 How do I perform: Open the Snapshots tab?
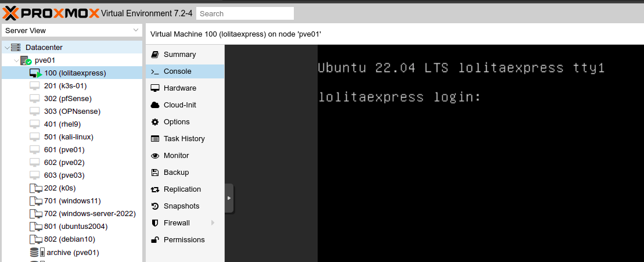185,206
